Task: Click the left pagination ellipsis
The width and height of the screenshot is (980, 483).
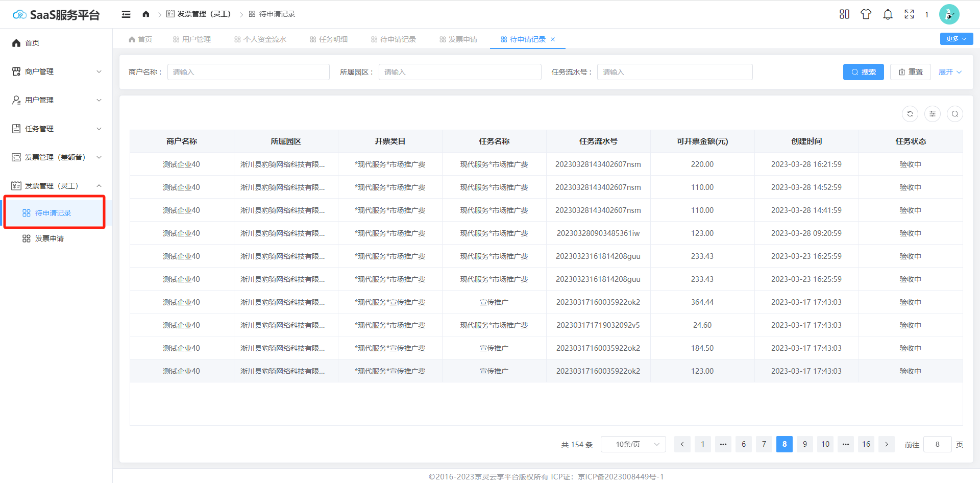Action: tap(723, 444)
